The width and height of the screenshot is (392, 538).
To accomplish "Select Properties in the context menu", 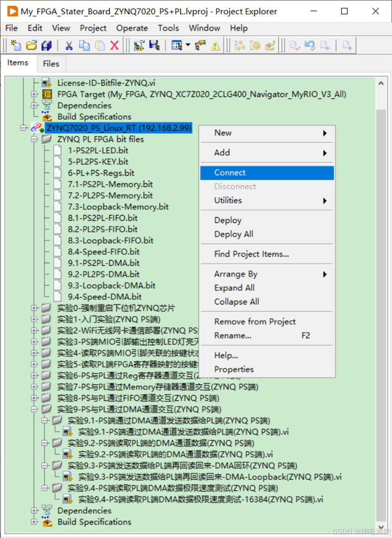I will (x=268, y=369).
